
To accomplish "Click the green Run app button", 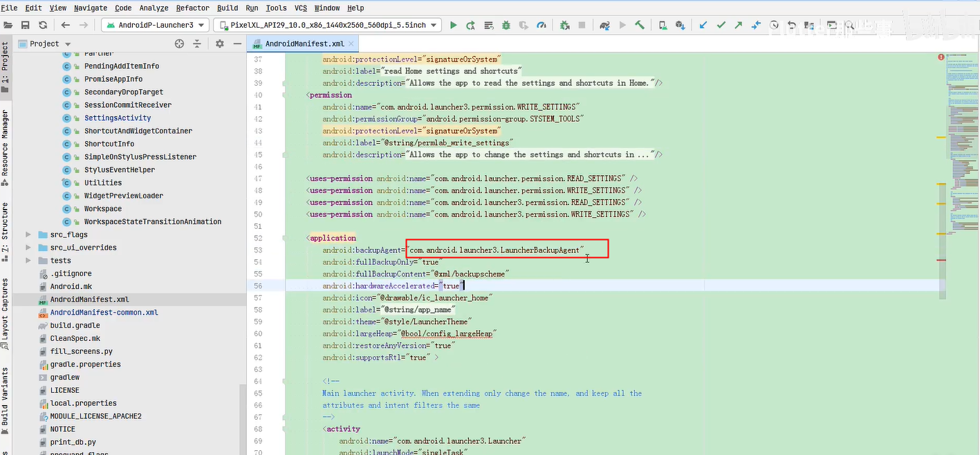I will (x=454, y=25).
